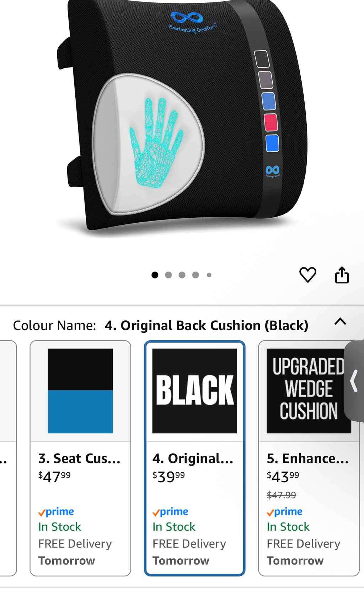This screenshot has height=590, width=364.
Task: Go to third image carousel dot
Action: tap(182, 275)
